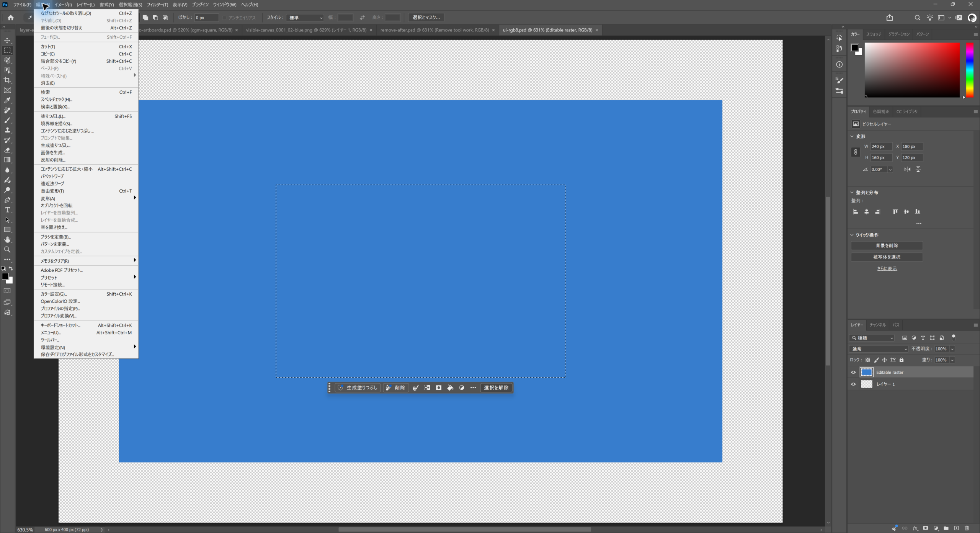Click create new layer icon
The width and height of the screenshot is (980, 533).
pos(956,528)
